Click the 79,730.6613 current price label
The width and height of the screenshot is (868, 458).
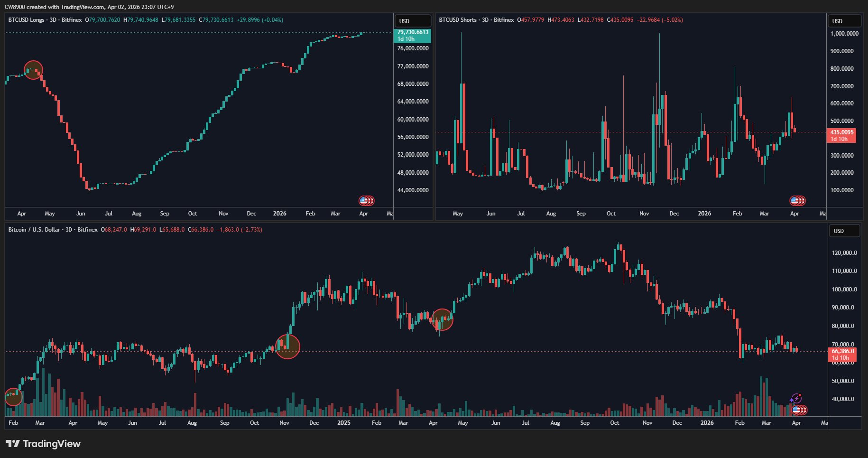click(x=412, y=33)
